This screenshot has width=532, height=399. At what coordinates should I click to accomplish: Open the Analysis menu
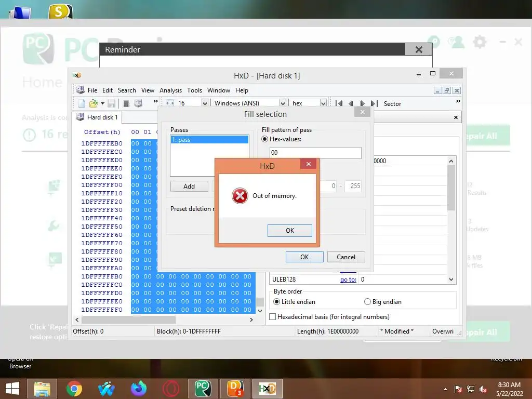(170, 90)
